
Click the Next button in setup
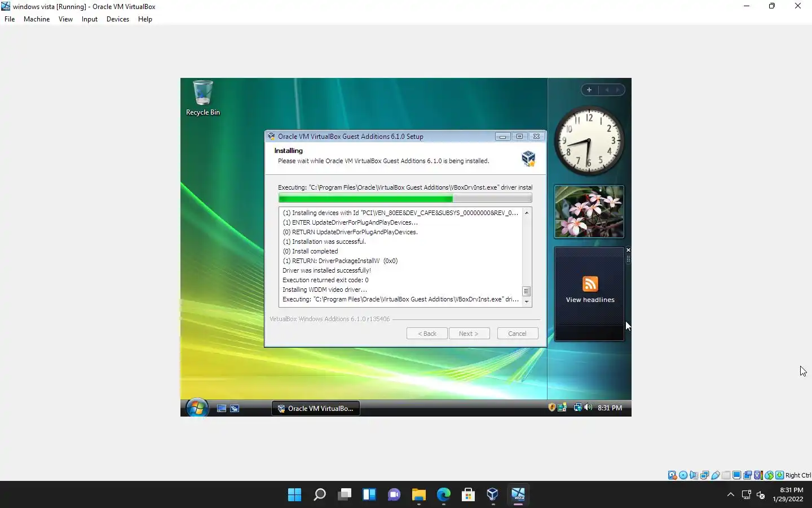pos(469,334)
